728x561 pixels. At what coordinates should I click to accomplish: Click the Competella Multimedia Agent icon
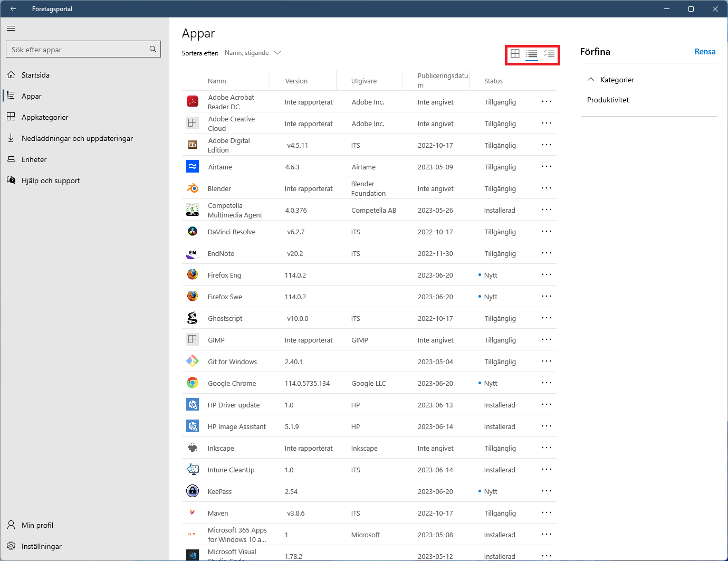tap(193, 210)
